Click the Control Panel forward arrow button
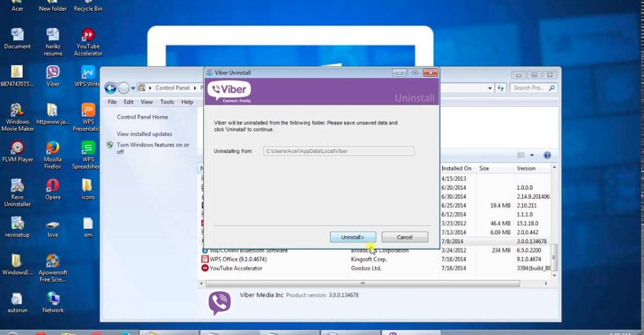Viewport: 644px width, 335px height. point(123,88)
